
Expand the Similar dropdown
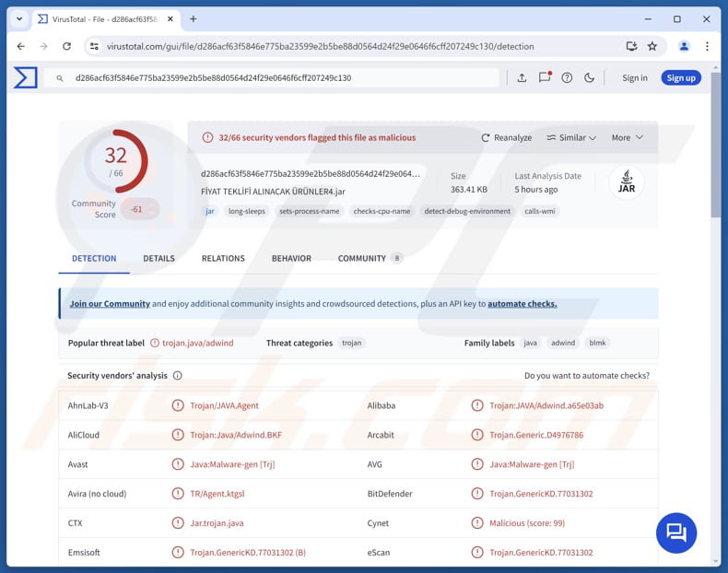click(x=571, y=137)
